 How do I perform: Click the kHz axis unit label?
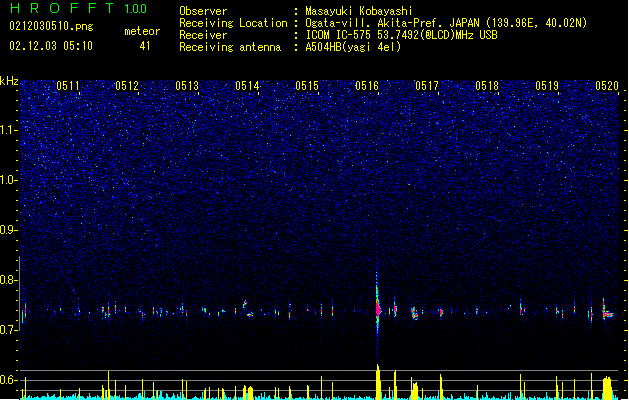coord(9,81)
